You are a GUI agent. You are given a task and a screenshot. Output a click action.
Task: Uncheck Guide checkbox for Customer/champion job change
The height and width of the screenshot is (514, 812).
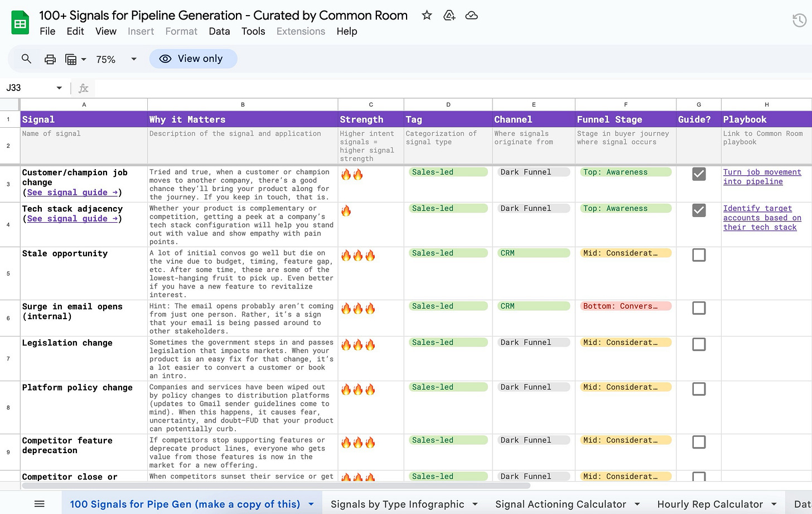coord(699,174)
